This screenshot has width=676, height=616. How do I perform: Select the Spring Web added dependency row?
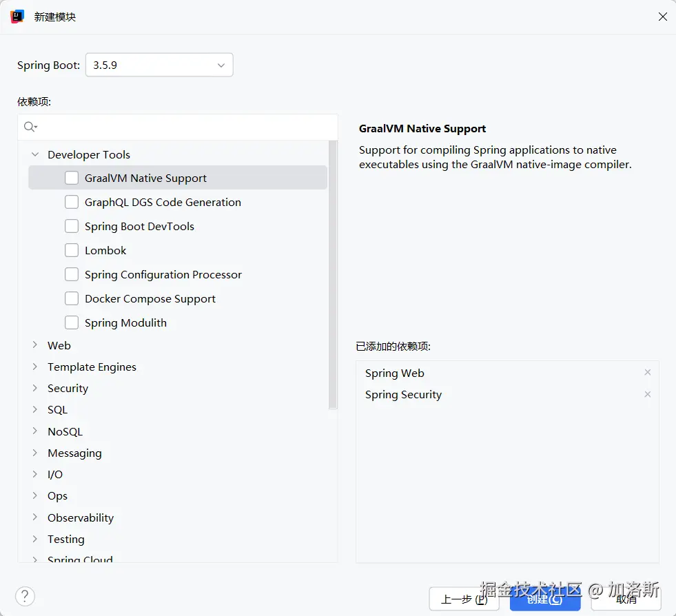(x=507, y=373)
